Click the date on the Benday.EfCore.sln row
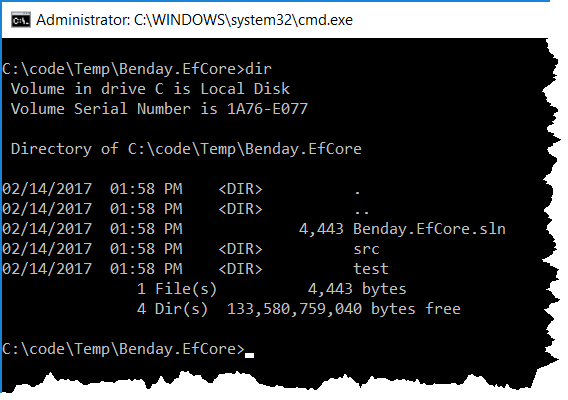Image resolution: width=568 pixels, height=400 pixels. (47, 229)
